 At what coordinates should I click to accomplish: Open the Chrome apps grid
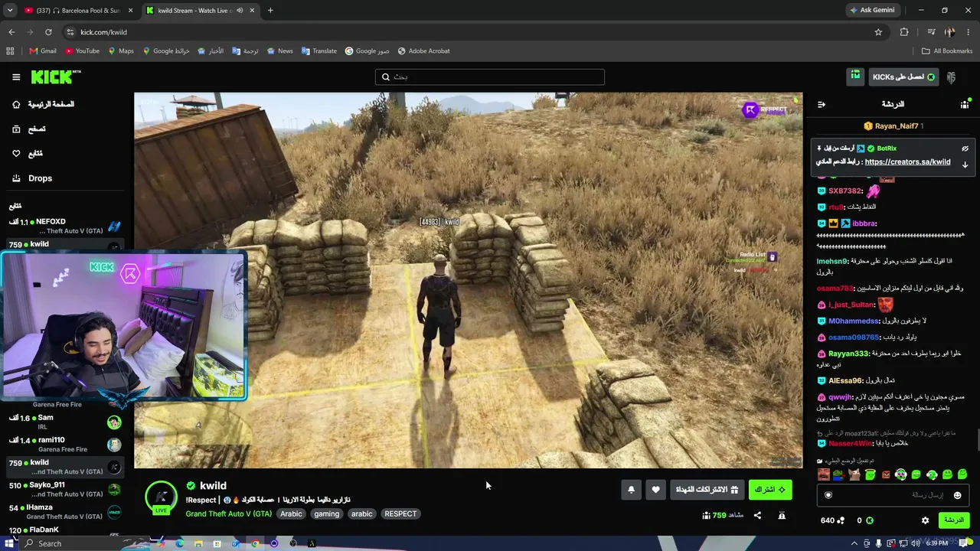pos(10,51)
